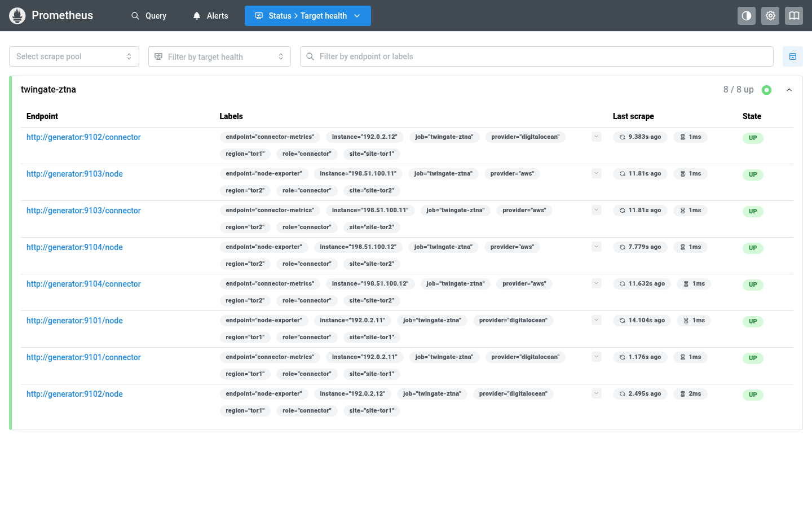Click the Prometheus flame logo
Viewport: 812px width, 508px height.
pos(17,16)
